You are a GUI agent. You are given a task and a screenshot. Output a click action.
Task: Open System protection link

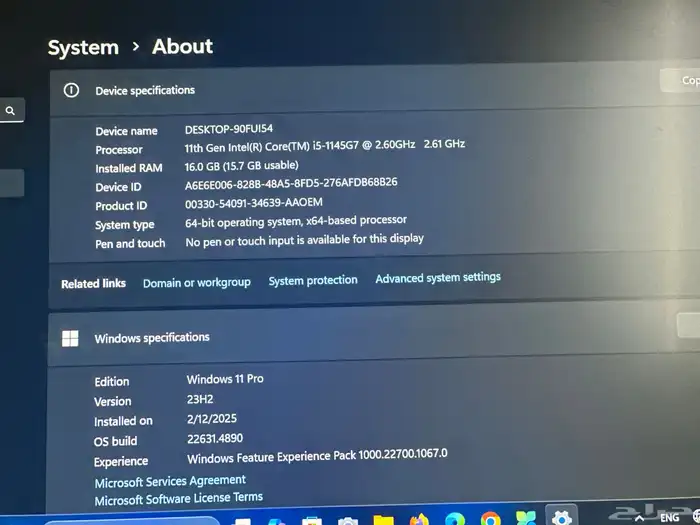click(313, 280)
